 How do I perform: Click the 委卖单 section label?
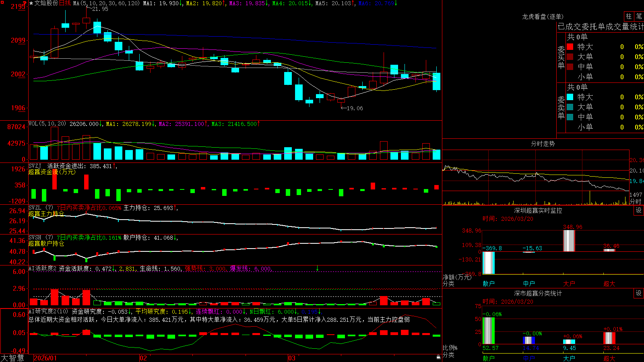click(561, 107)
